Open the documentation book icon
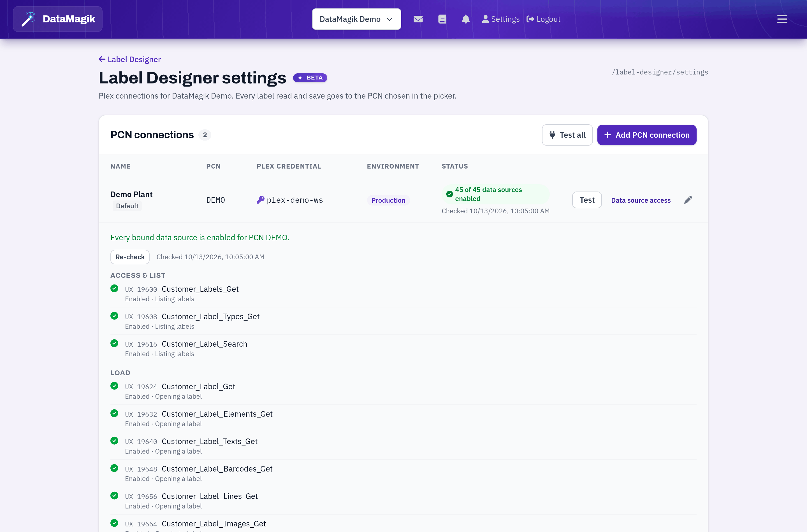 (442, 19)
